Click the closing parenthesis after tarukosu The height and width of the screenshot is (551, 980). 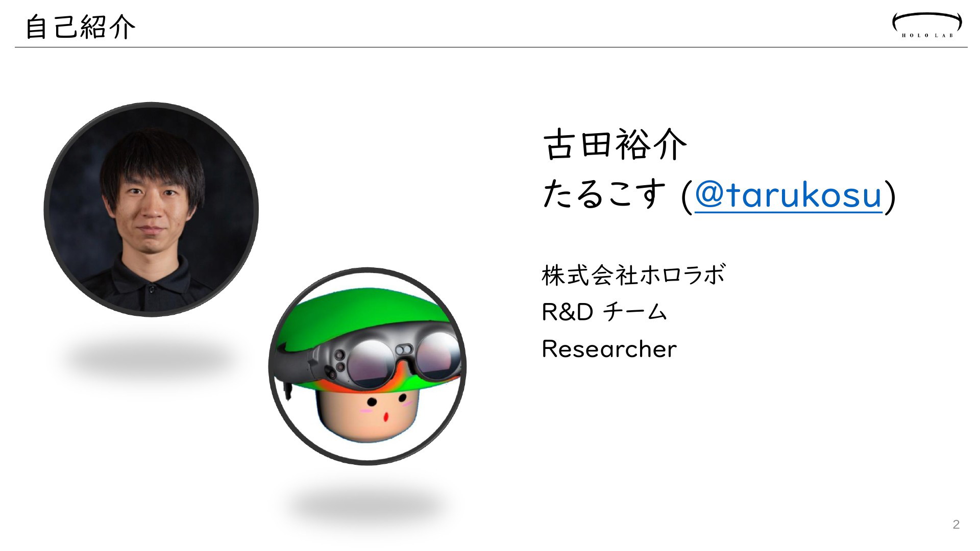click(x=889, y=196)
